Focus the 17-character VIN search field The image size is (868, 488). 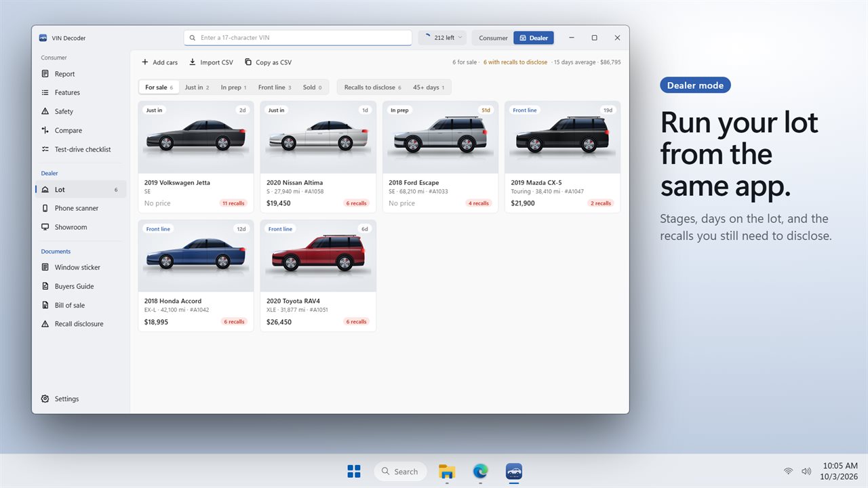[x=298, y=38]
